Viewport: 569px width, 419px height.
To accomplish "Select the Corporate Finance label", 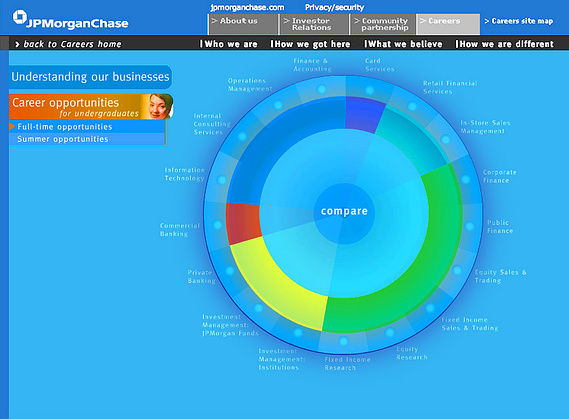I will click(499, 176).
